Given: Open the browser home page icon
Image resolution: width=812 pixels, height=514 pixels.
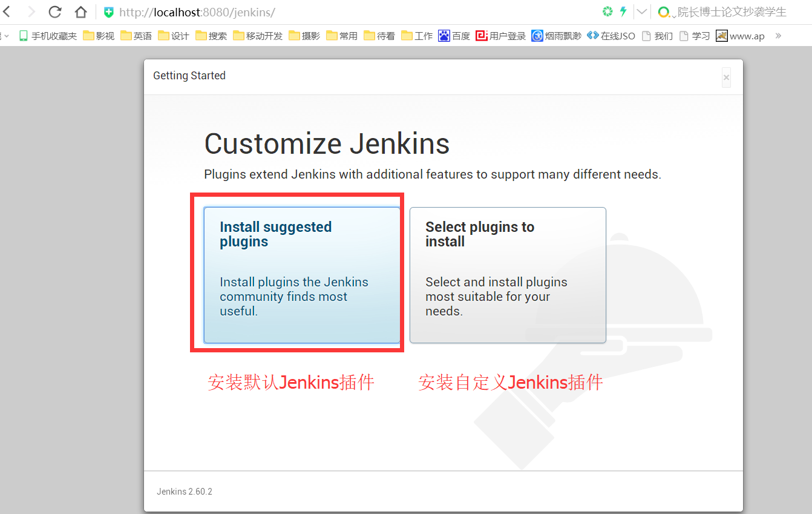Looking at the screenshot, I should point(80,12).
